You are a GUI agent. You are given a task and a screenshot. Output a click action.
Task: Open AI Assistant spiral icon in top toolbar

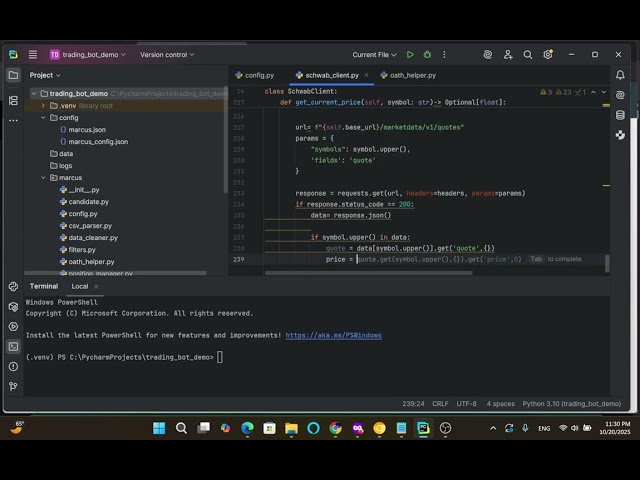point(488,54)
